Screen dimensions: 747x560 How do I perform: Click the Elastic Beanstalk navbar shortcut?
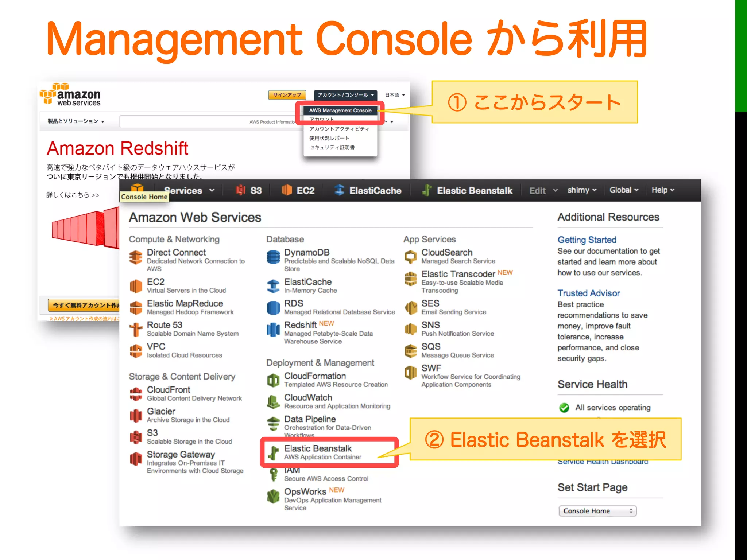coord(467,190)
